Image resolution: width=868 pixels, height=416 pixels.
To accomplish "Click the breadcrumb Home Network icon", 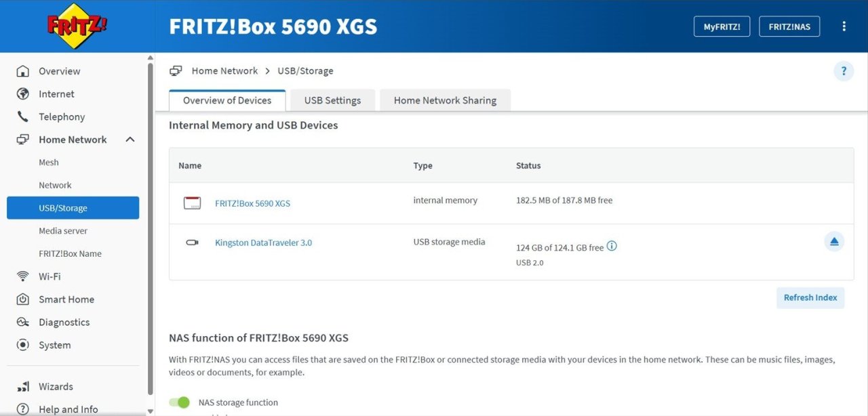I will point(176,71).
